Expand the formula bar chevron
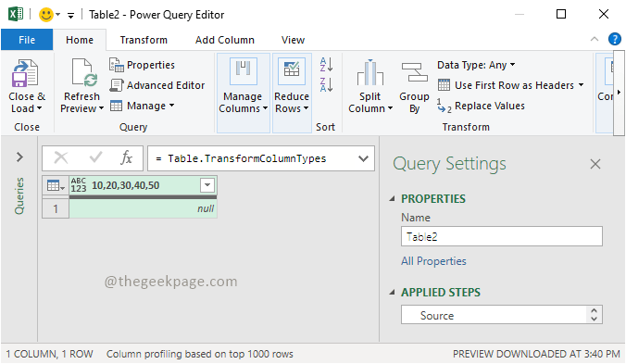 click(x=363, y=158)
